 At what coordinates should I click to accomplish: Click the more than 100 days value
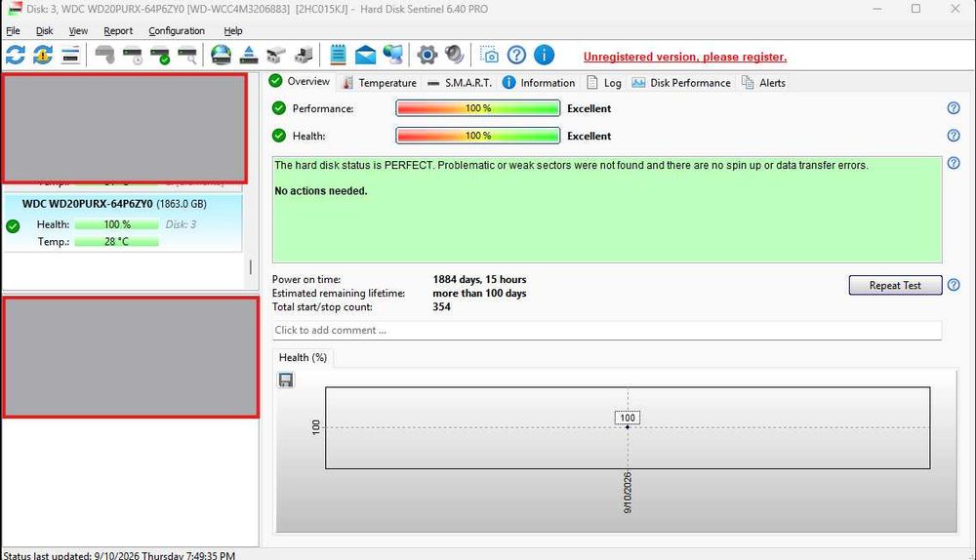pos(479,293)
